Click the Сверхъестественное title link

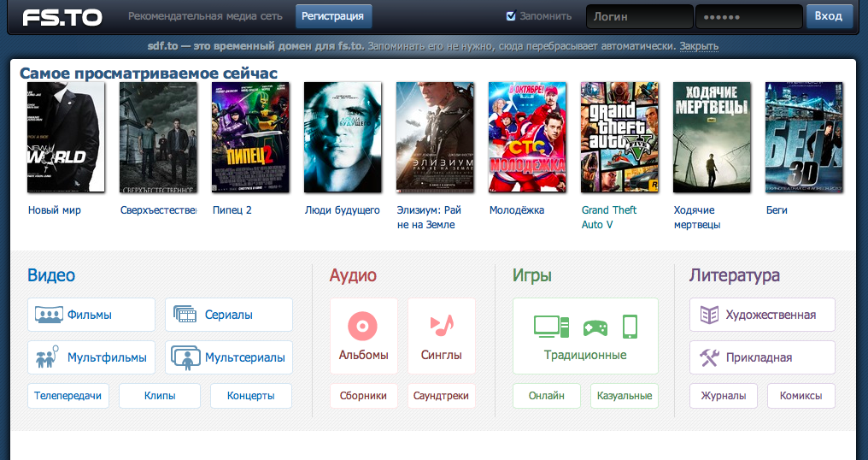coord(159,210)
